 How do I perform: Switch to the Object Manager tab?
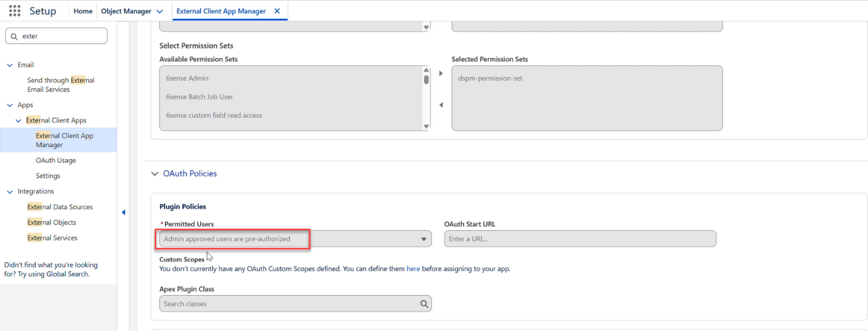pos(126,11)
